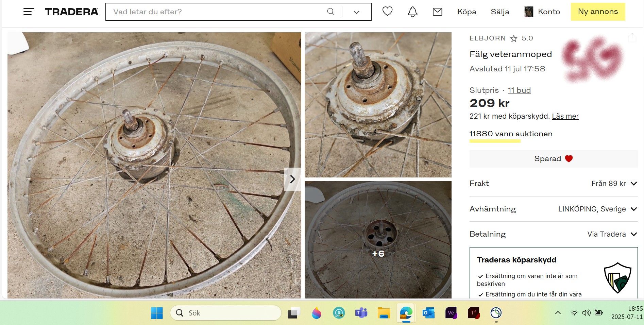Click the share icon
This screenshot has width=644, height=325.
(x=632, y=38)
